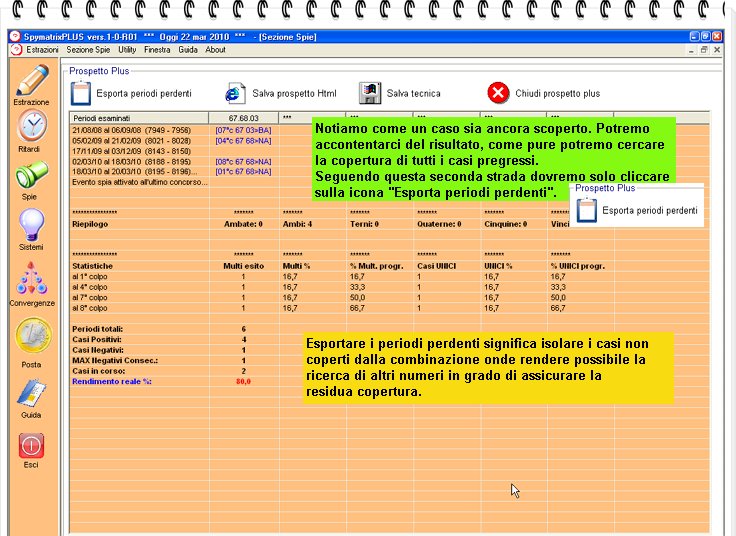Click the Casi Positivi label
The height and width of the screenshot is (536, 736).
[x=97, y=339]
